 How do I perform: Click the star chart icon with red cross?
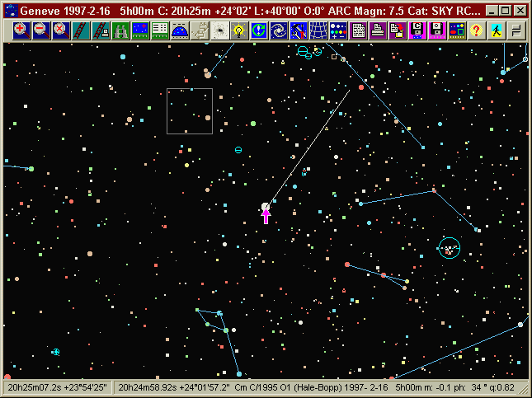(x=140, y=30)
